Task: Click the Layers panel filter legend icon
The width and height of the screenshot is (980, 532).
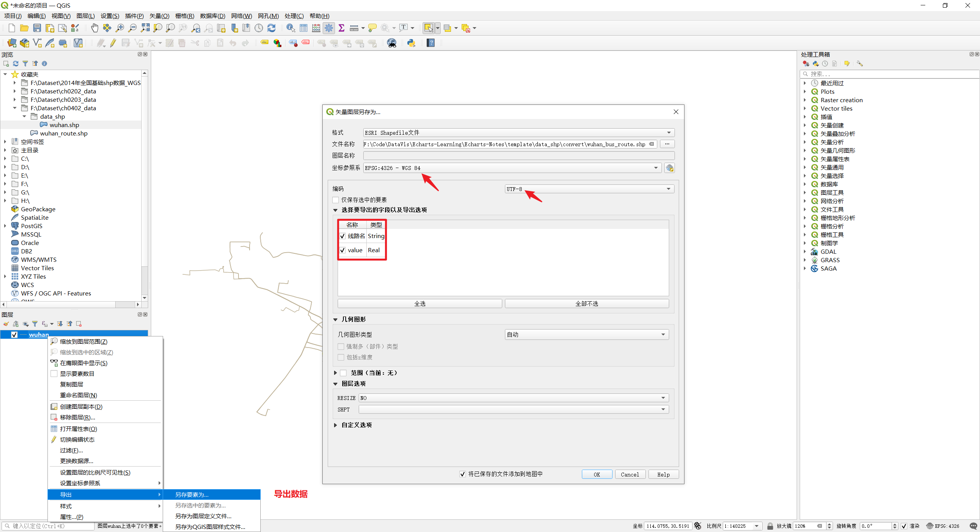Action: point(35,324)
